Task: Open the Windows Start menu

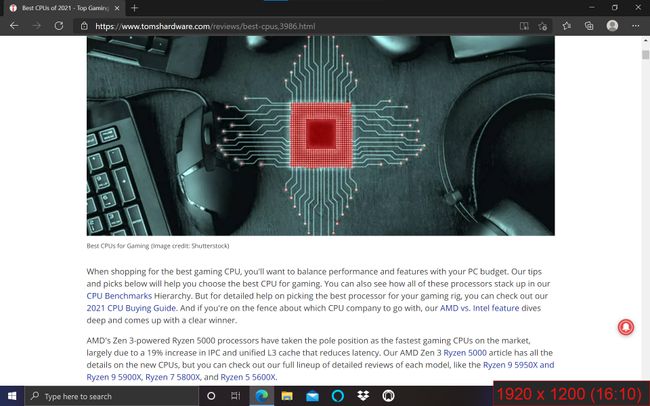Action: pyautogui.click(x=12, y=396)
